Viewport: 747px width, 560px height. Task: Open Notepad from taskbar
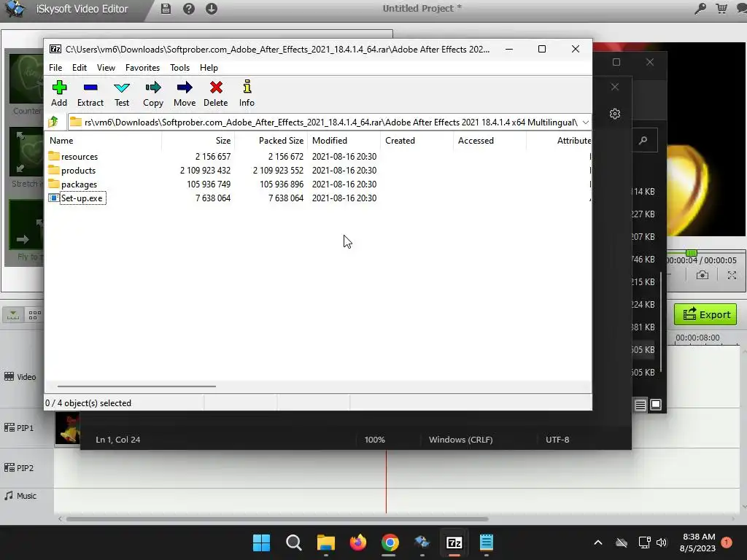(487, 542)
